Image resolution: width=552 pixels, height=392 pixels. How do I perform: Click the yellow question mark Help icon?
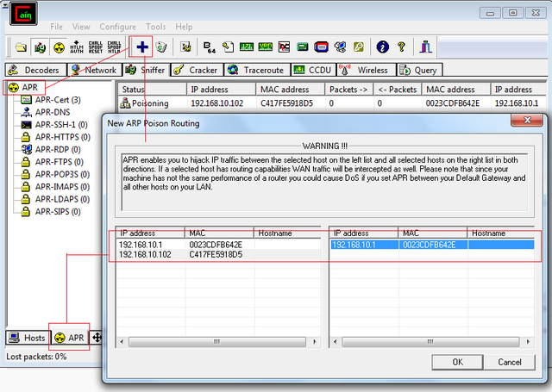pyautogui.click(x=401, y=47)
